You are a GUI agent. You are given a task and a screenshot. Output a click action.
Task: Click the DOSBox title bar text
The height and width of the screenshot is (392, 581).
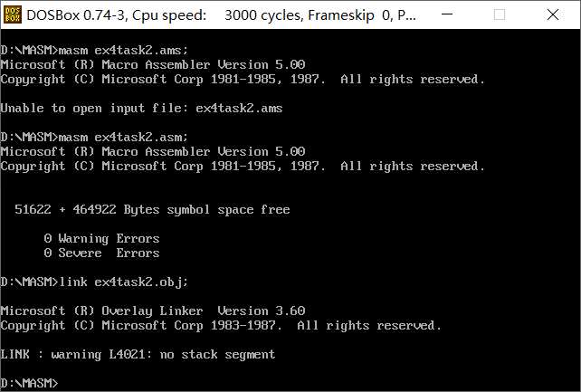coord(221,15)
